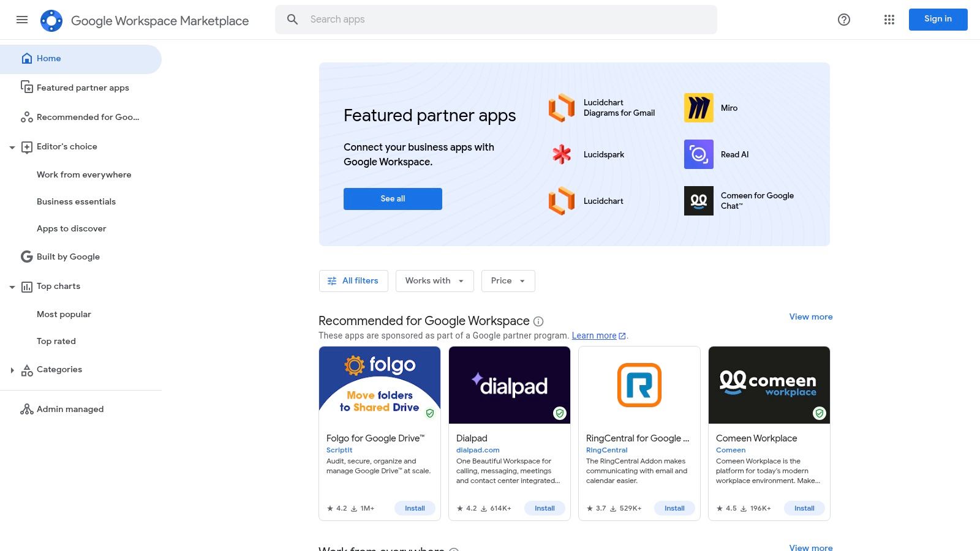The height and width of the screenshot is (551, 980).
Task: Open the Learn more link
Action: click(598, 335)
